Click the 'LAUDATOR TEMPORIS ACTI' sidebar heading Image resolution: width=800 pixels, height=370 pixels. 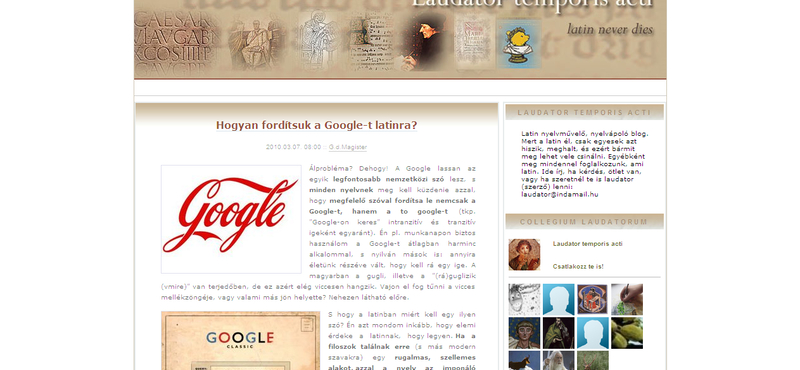click(x=584, y=112)
